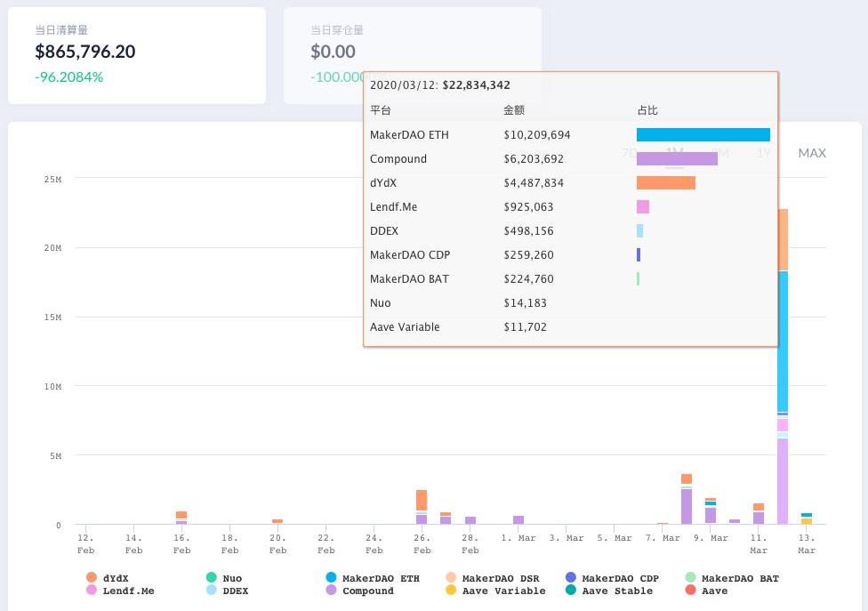Toggle the red Aave series, last legend entry
Viewport: 868px width, 611px height.
point(691,591)
